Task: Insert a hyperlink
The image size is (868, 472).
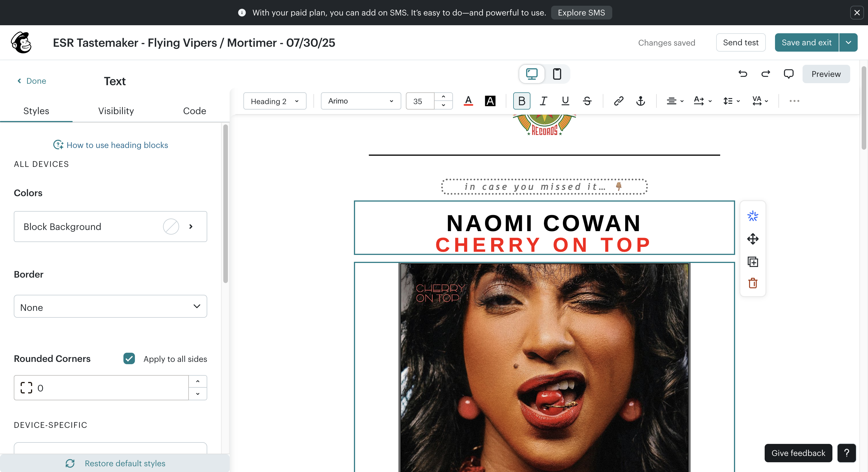Action: [x=619, y=101]
